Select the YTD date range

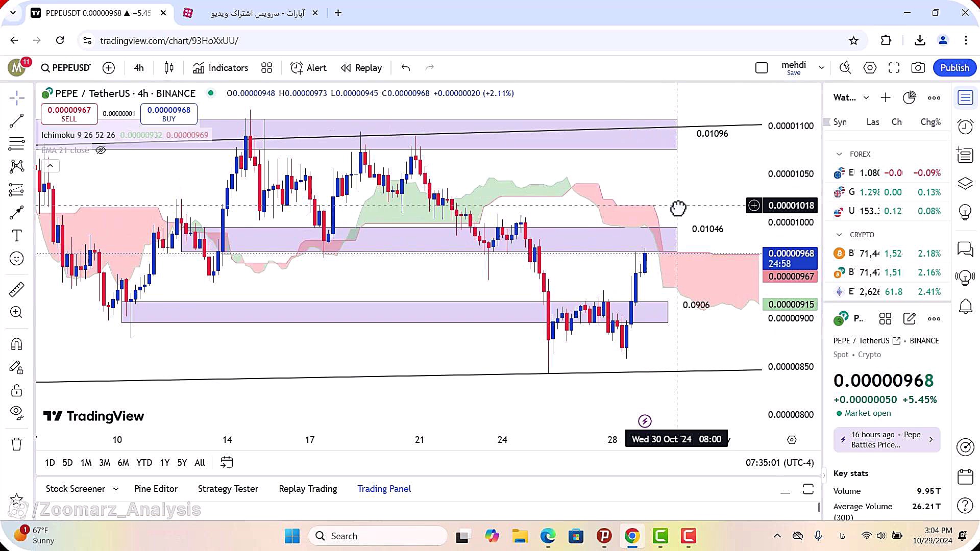pos(144,463)
